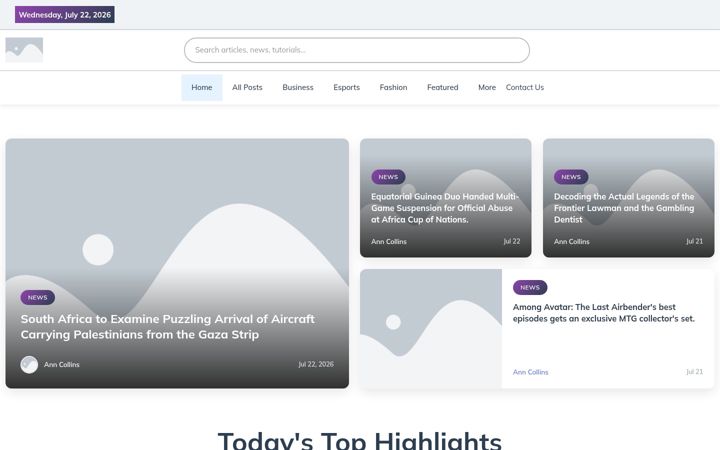
Task: Click the Jul 22, 2026 date text
Action: click(316, 364)
